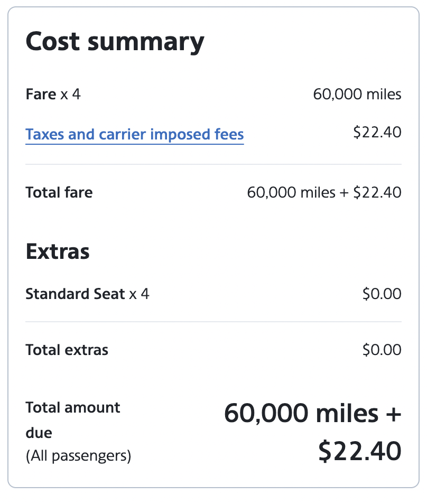Select the Total fare label
Viewport: 427px width, 504px height.
(59, 192)
